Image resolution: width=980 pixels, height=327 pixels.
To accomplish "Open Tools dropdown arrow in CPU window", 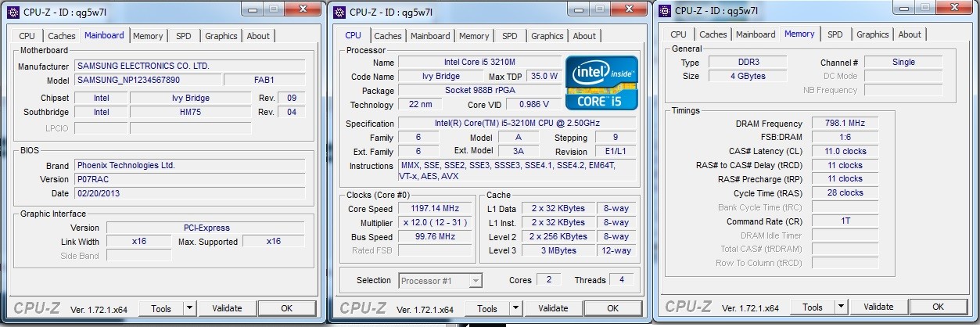I will (x=515, y=308).
